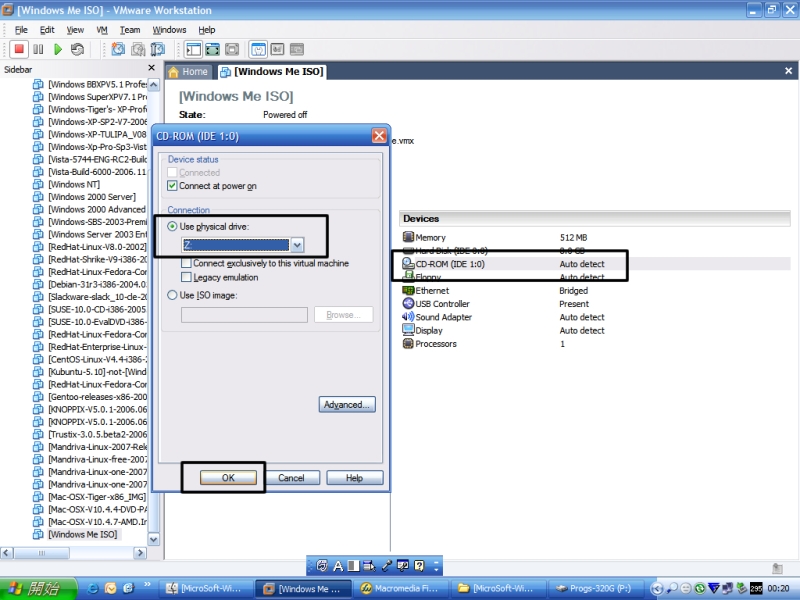Viewport: 800px width, 600px height.
Task: Switch to Progs-320G (P:) taskbar window
Action: point(596,588)
